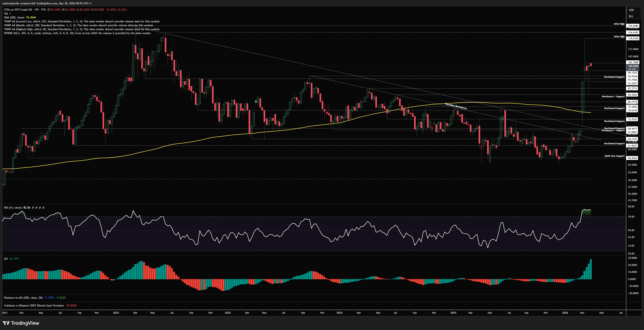Click the 56.9362 price axis tag

point(632,158)
